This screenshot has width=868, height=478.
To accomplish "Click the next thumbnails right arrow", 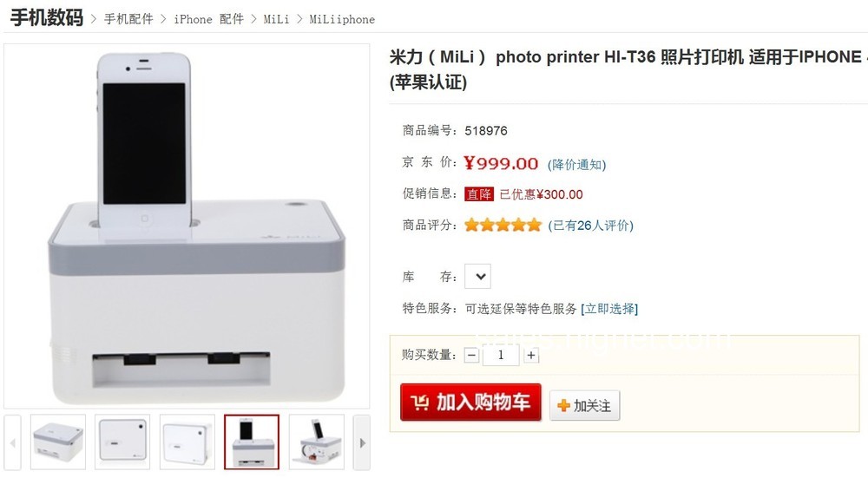I will pyautogui.click(x=362, y=442).
